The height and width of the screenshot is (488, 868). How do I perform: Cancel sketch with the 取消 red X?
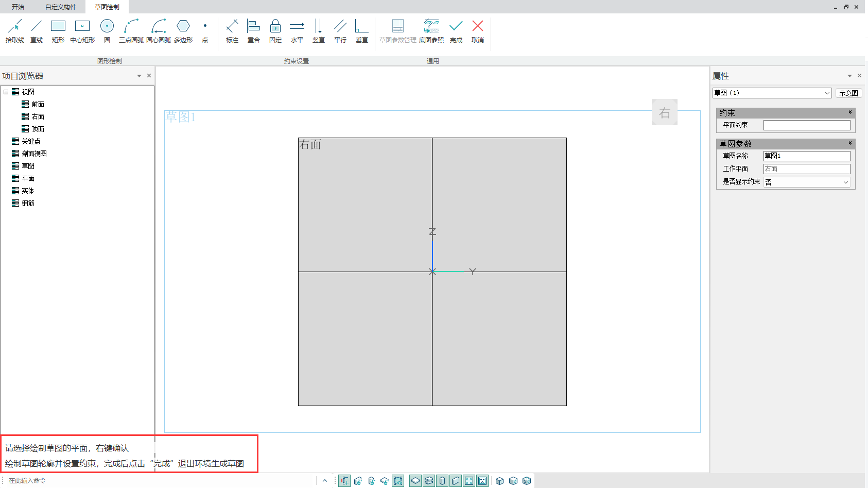478,31
